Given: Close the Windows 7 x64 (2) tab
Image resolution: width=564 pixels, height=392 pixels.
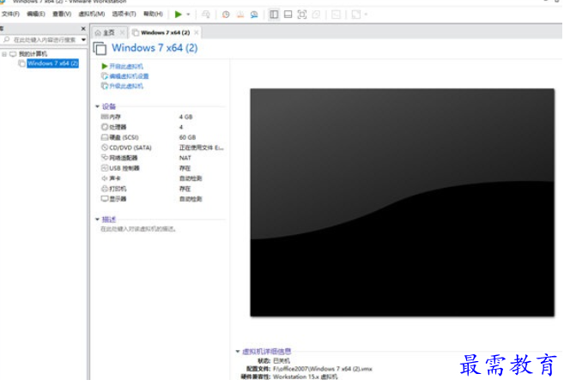Looking at the screenshot, I should point(196,33).
